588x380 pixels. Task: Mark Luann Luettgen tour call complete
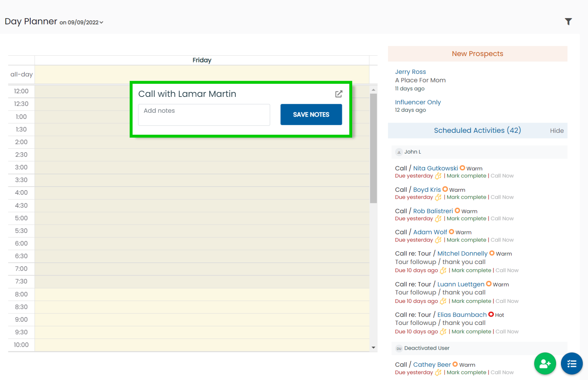pyautogui.click(x=471, y=301)
